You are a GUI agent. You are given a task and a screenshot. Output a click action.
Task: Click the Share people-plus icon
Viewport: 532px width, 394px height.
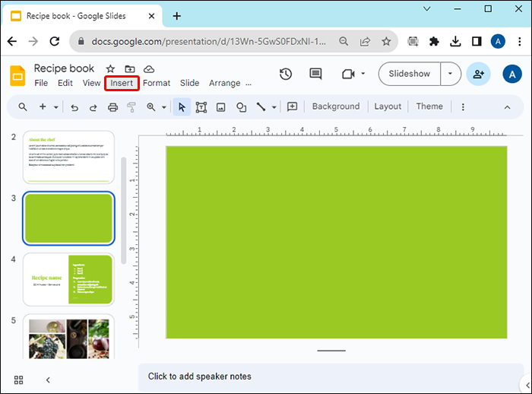click(478, 74)
